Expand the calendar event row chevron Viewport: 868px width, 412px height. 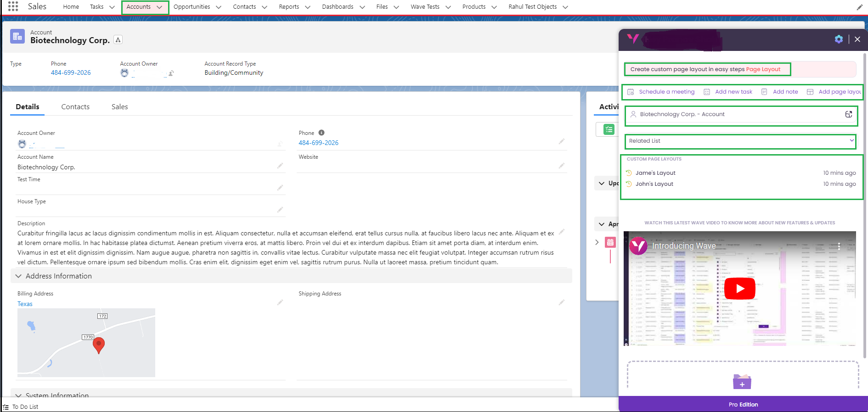pyautogui.click(x=597, y=242)
